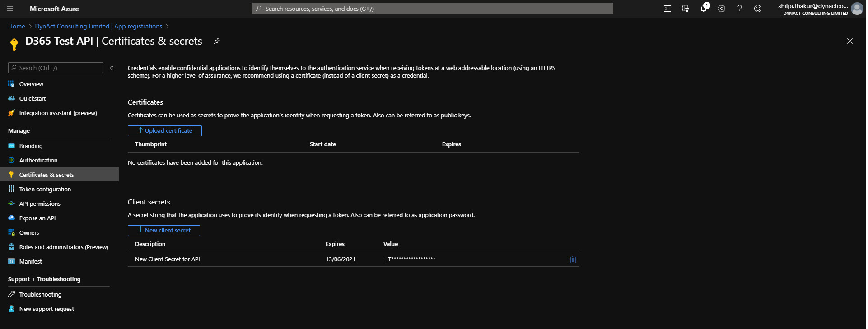Open the portal hamburger menu
The image size is (868, 329).
pyautogui.click(x=10, y=9)
